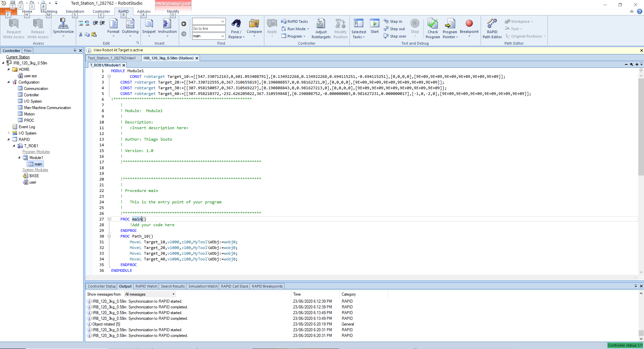The height and width of the screenshot is (349, 644).
Task: Open the Snippet insert tool
Action: coord(149,24)
